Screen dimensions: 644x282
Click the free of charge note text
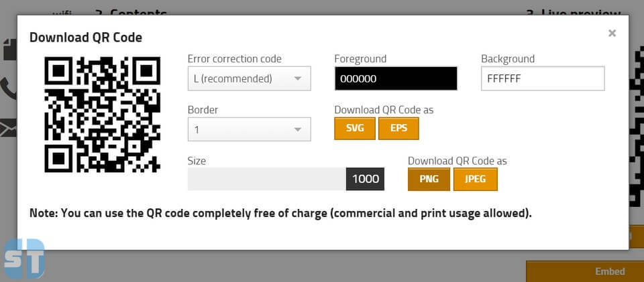point(280,214)
